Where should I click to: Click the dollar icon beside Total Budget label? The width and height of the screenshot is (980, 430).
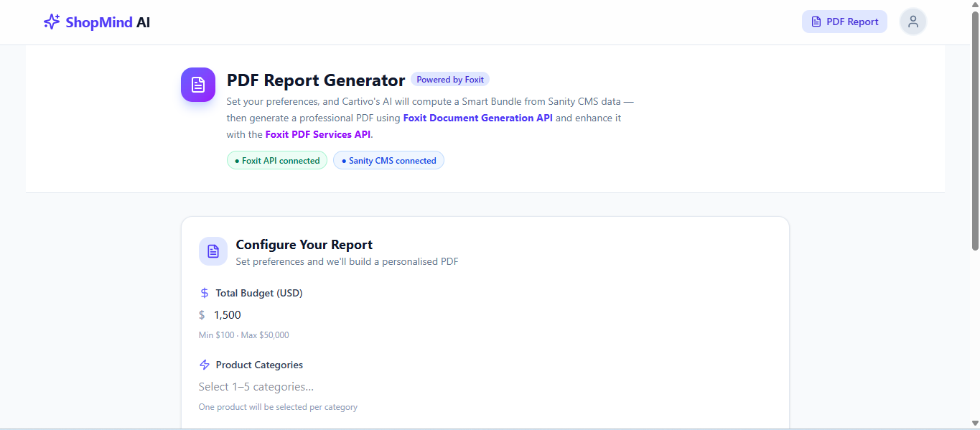point(205,293)
